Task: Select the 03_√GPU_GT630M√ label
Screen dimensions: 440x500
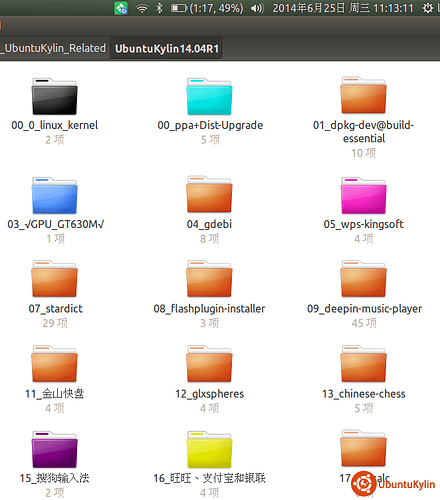Action: point(55,224)
